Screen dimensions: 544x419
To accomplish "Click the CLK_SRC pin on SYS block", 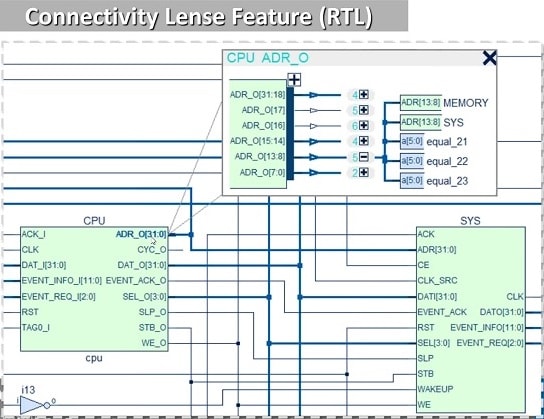I will [437, 280].
